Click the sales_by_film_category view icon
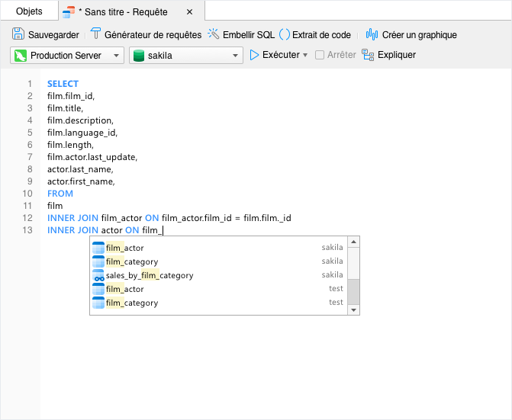 click(x=98, y=275)
